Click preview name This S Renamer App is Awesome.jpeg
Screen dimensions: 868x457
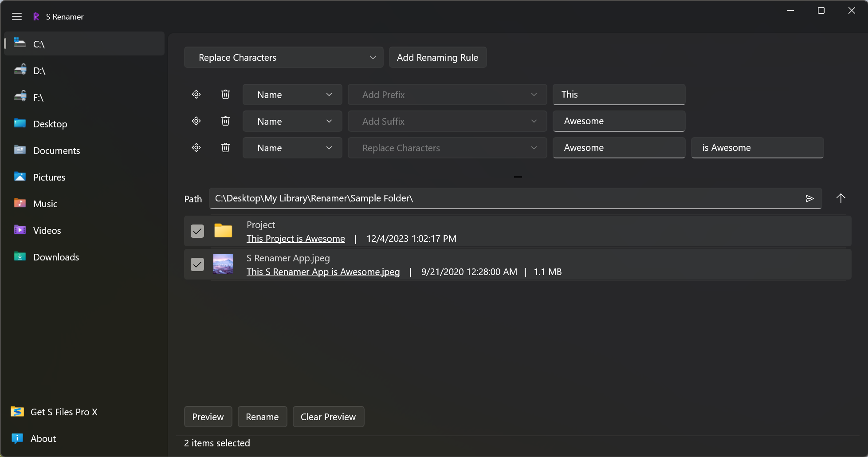[x=323, y=272]
